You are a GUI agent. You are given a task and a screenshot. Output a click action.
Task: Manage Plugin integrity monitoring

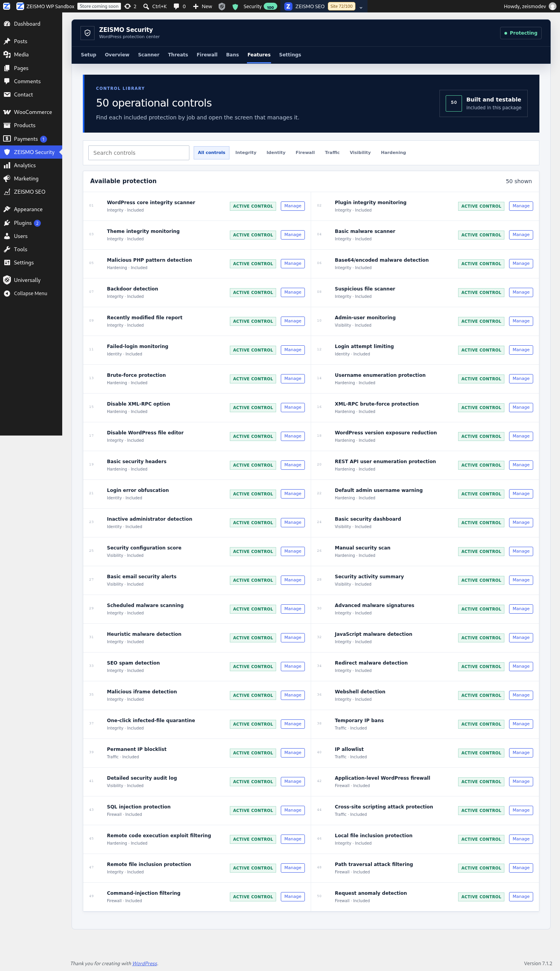point(521,206)
